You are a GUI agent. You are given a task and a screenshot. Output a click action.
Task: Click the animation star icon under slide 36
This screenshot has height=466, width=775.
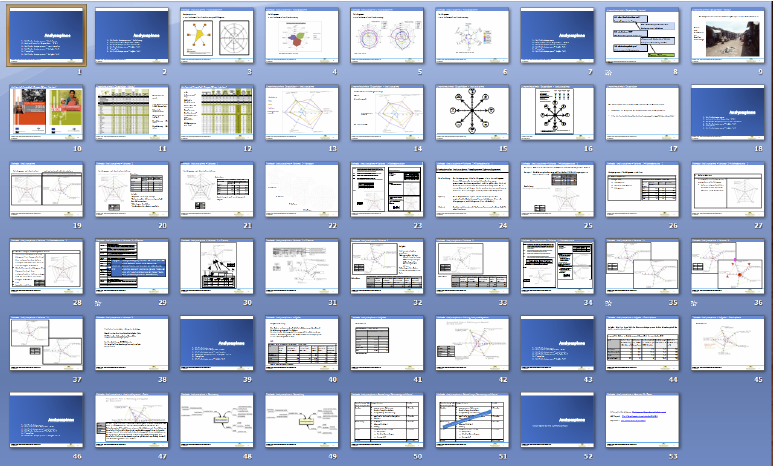coord(694,303)
